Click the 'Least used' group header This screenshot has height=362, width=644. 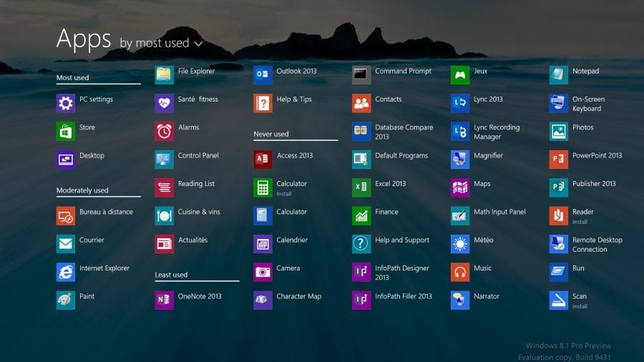[171, 275]
